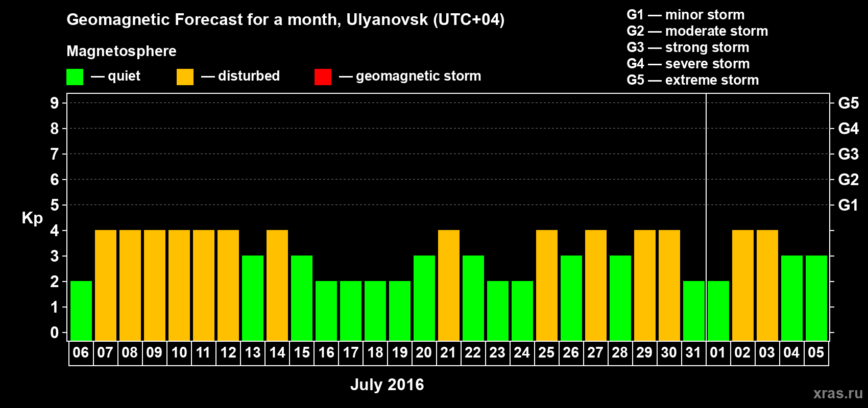
Task: Click the green bar for August 05
Action: pyautogui.click(x=816, y=298)
